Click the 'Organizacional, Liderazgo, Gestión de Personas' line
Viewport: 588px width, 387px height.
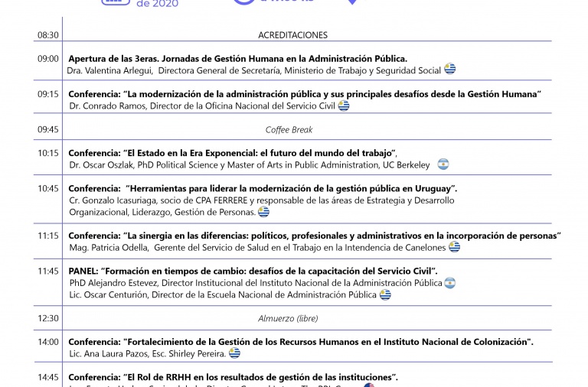point(162,212)
